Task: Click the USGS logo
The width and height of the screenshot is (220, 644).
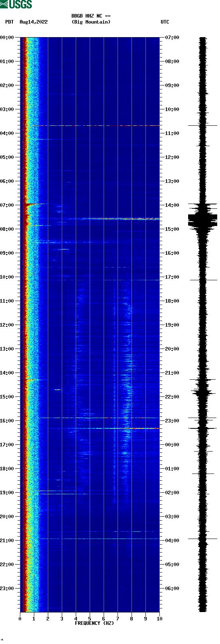Action: click(16, 4)
